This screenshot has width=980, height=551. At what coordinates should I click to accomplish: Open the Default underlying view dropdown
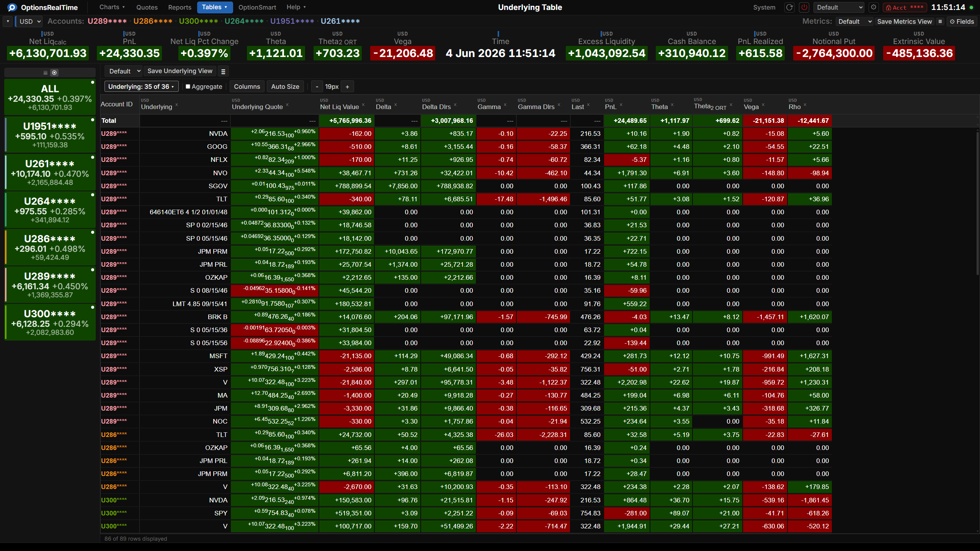(x=124, y=71)
